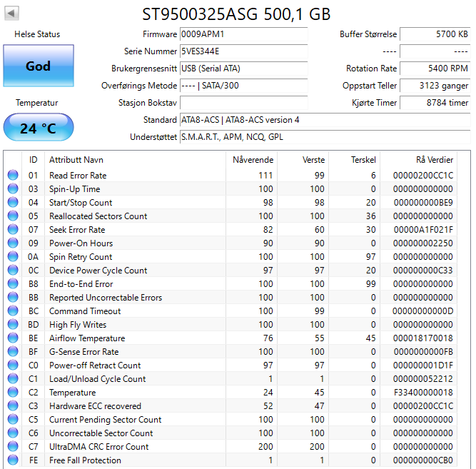The image size is (476, 469).
Task: Click the 24 °C temperature indicator
Action: coord(38,128)
